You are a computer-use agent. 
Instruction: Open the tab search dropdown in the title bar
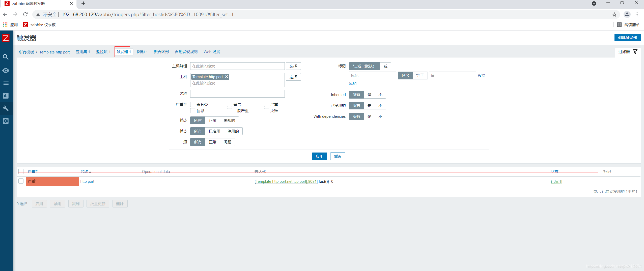tap(594, 3)
